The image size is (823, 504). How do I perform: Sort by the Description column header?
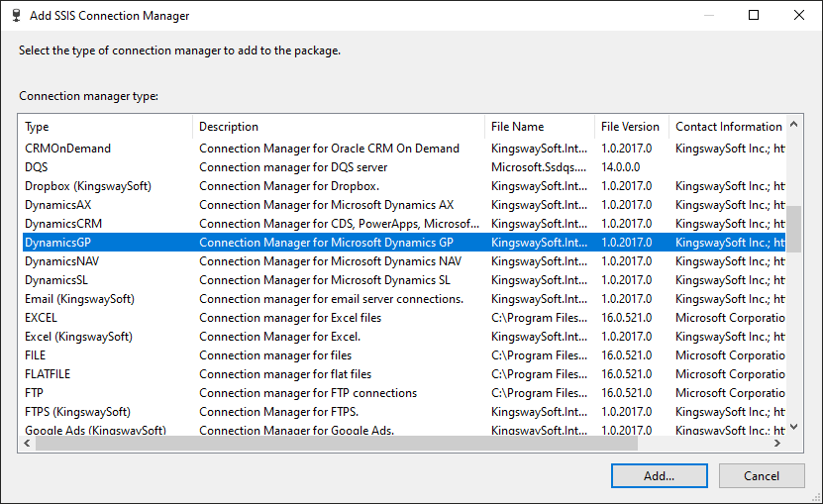point(339,127)
